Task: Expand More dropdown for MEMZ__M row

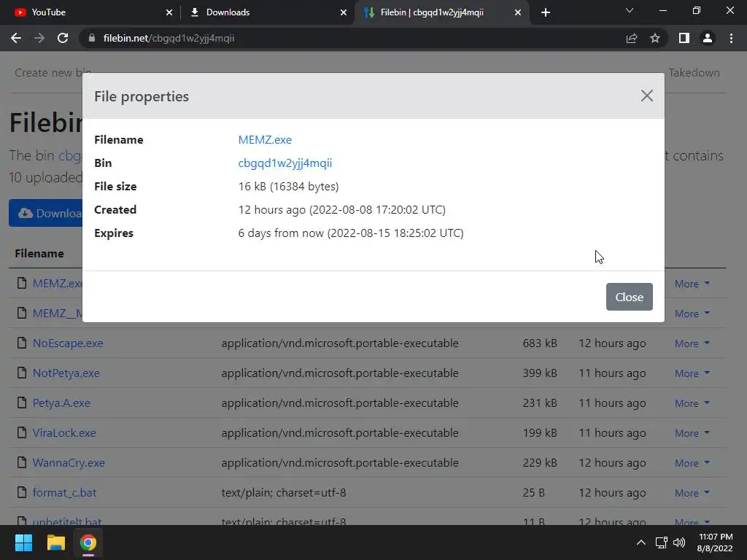Action: (x=692, y=314)
